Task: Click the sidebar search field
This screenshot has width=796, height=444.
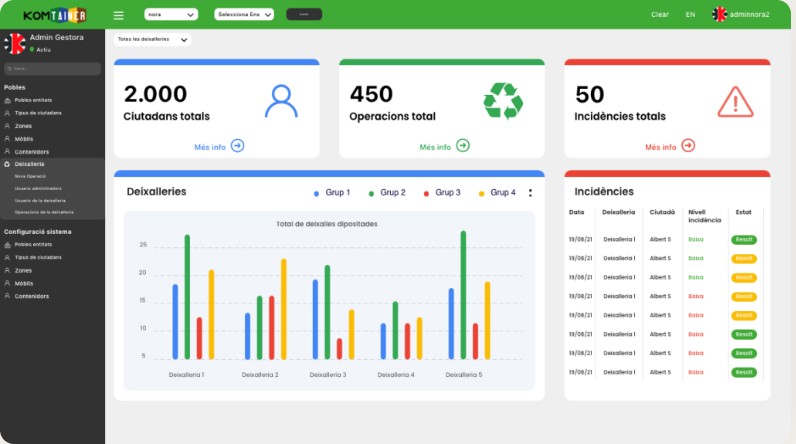Action: point(52,69)
